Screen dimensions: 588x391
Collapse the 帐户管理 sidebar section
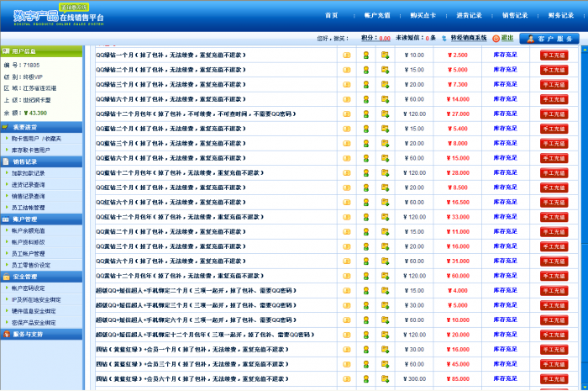pyautogui.click(x=41, y=219)
